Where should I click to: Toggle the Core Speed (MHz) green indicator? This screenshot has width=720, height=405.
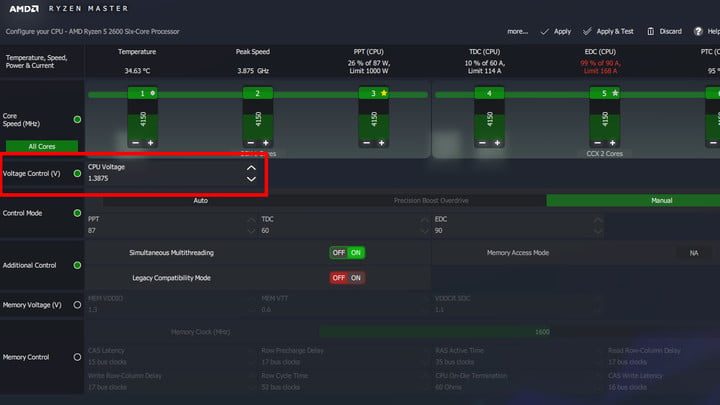(77, 119)
